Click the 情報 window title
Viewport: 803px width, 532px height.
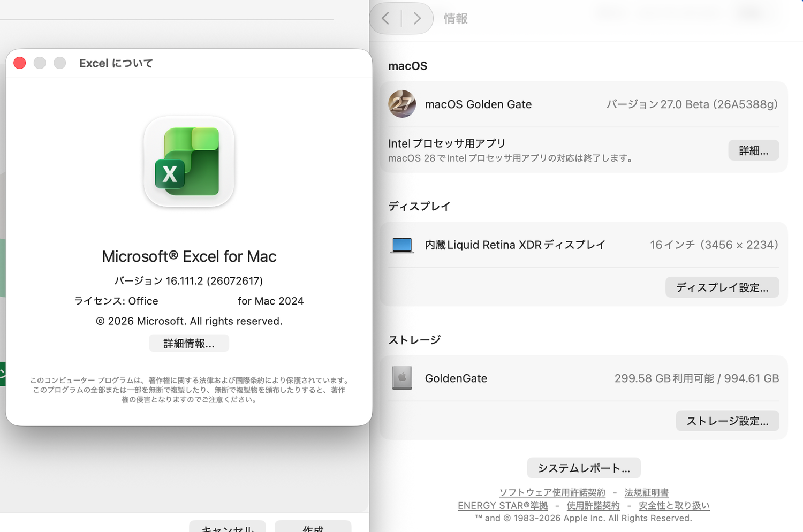click(x=456, y=19)
